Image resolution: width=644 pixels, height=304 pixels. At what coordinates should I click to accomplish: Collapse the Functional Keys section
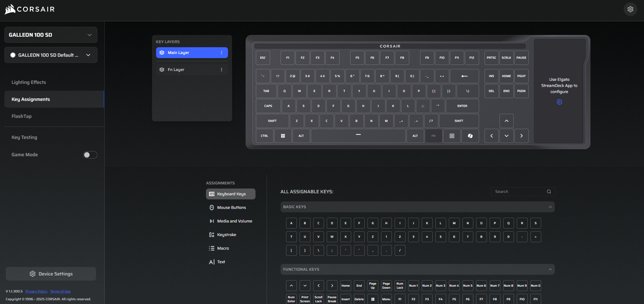tap(550, 269)
